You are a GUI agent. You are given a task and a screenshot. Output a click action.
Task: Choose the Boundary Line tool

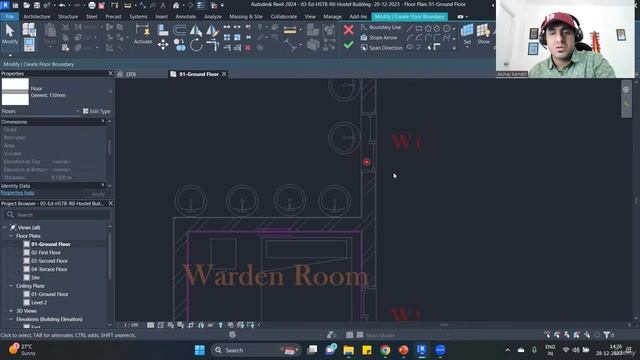pos(381,27)
